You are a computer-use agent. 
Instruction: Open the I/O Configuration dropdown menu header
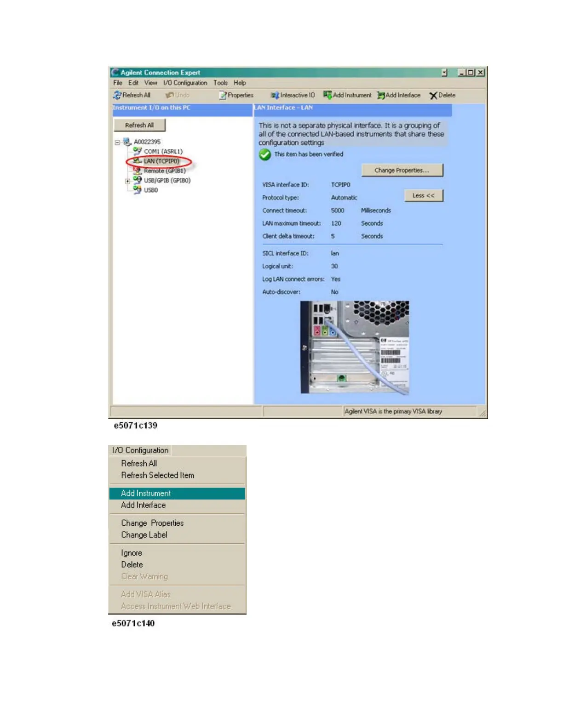[x=140, y=450]
